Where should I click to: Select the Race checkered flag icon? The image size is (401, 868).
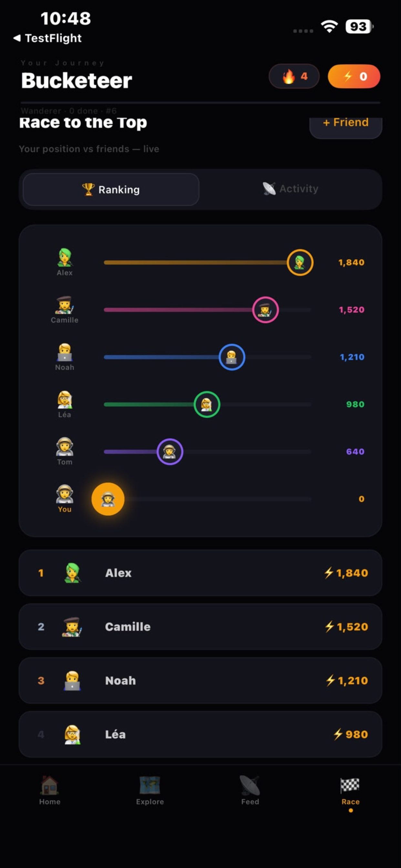pos(350,785)
